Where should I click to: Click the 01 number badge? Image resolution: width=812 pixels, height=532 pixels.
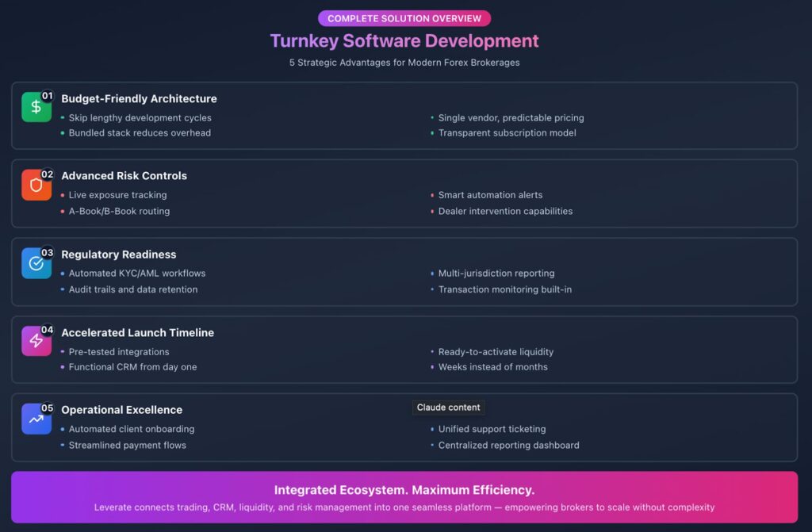[x=47, y=94]
